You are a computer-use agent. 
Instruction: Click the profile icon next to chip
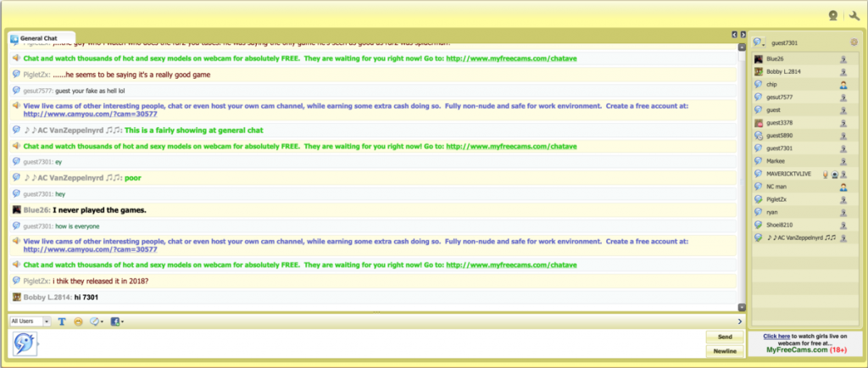[x=843, y=85]
